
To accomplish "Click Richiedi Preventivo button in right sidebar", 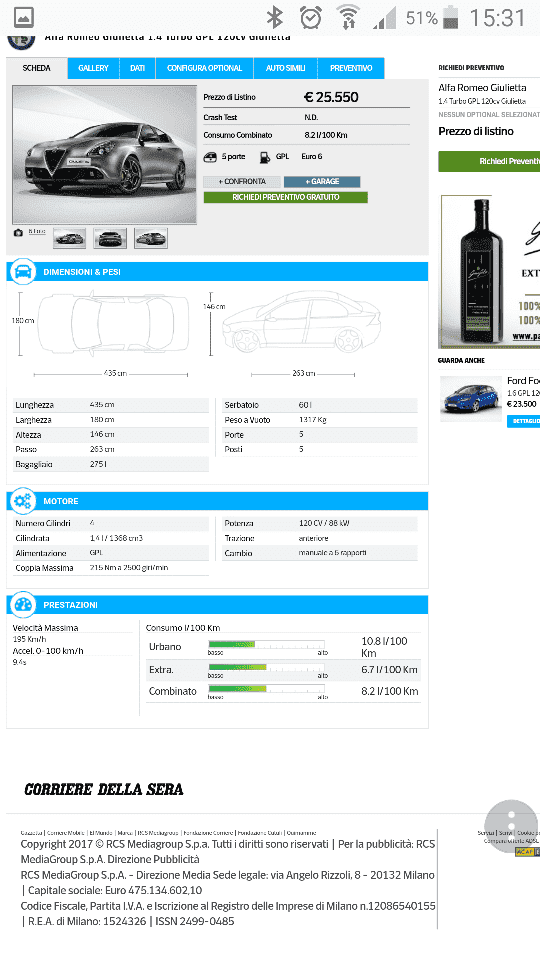I will [x=489, y=161].
